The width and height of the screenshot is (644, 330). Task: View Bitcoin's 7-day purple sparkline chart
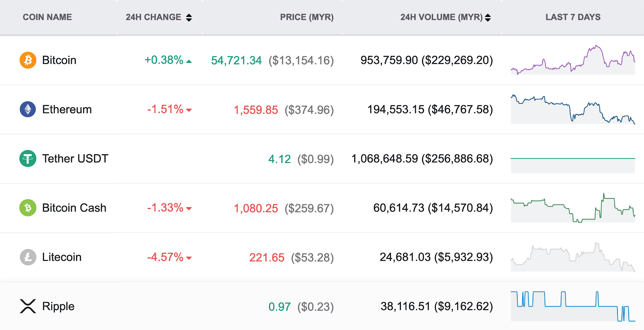(573, 60)
